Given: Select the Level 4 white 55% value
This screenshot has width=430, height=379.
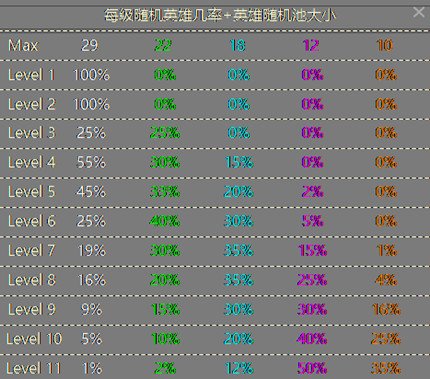Looking at the screenshot, I should tap(91, 162).
